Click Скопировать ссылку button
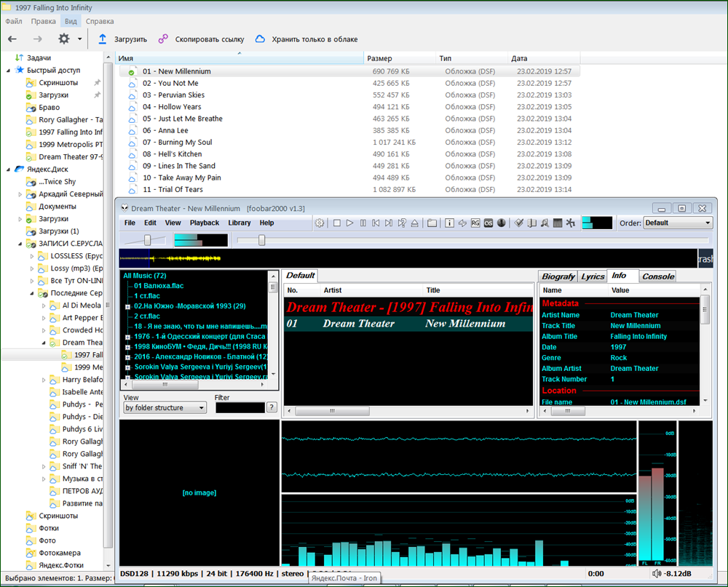Image resolution: width=728 pixels, height=587 pixels. (x=201, y=39)
